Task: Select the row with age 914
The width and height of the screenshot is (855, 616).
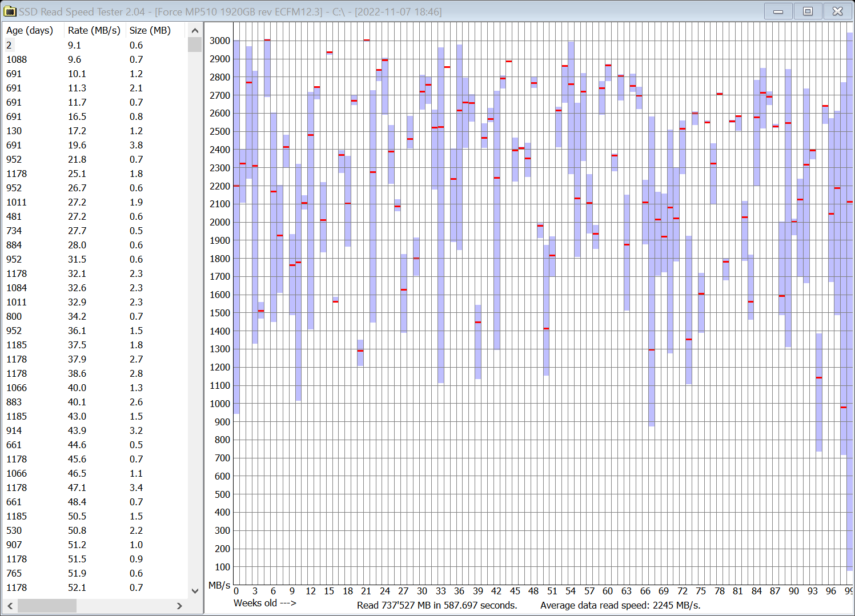Action: [95, 430]
